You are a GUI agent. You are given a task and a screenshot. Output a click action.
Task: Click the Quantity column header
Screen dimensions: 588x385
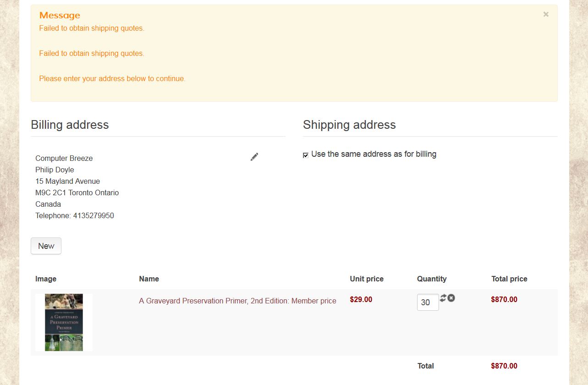click(x=431, y=279)
